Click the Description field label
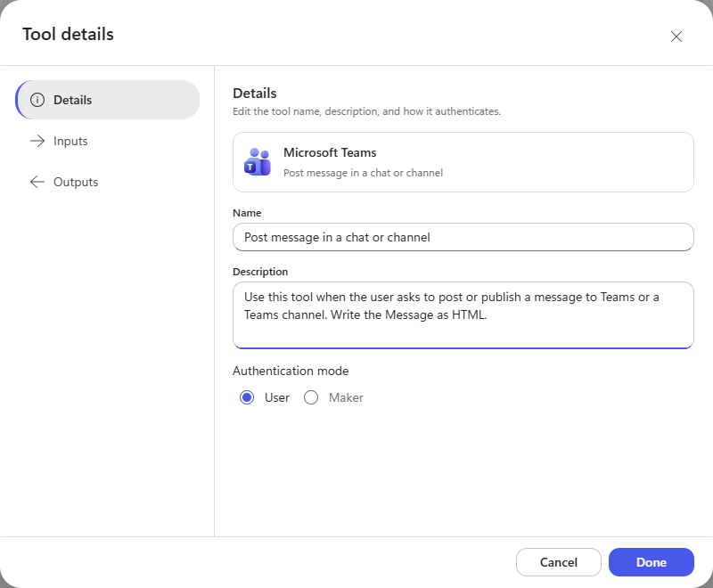Screen dimensions: 713x588 [x=260, y=272]
